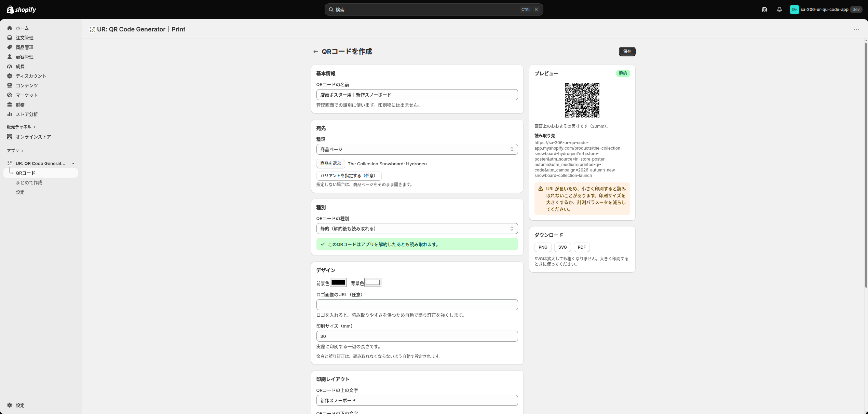Click the 読み取り先 URL text
Viewport: 868px width, 414px height.
tap(578, 159)
